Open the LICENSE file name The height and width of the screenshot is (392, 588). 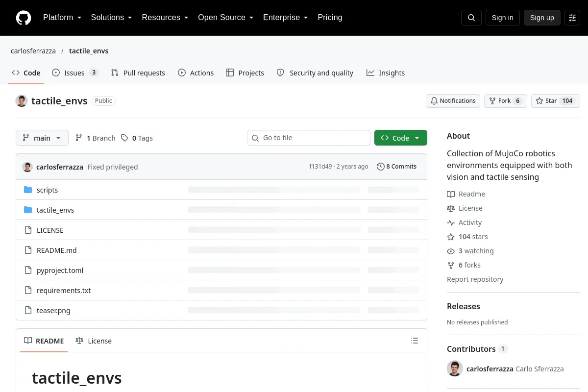(x=50, y=230)
